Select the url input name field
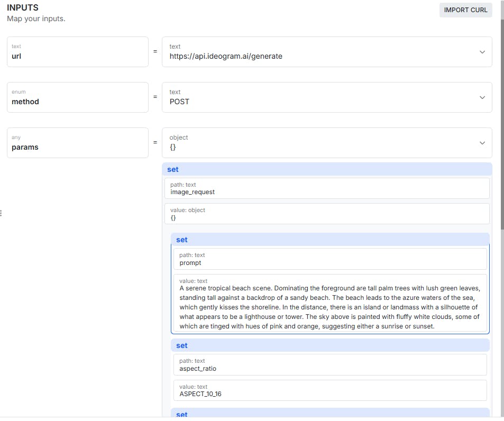Viewport: 504px width, 421px height. [x=77, y=52]
